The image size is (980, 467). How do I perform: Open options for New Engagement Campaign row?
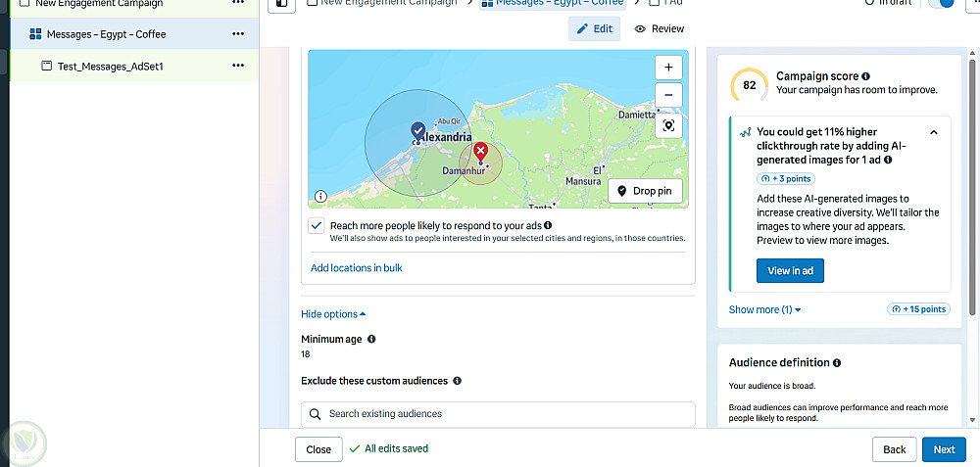coord(238,3)
